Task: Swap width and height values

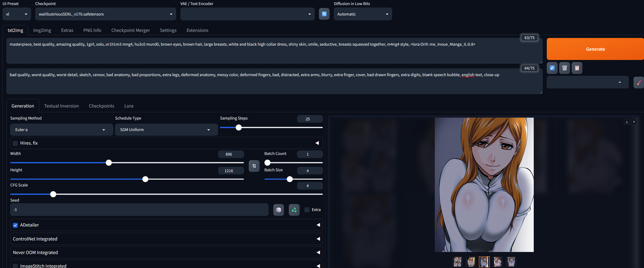Action: coord(254,166)
